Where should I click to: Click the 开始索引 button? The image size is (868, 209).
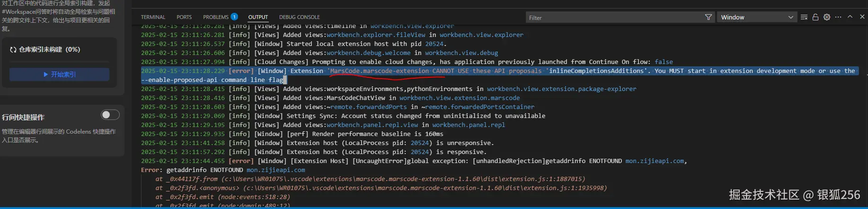(x=59, y=74)
